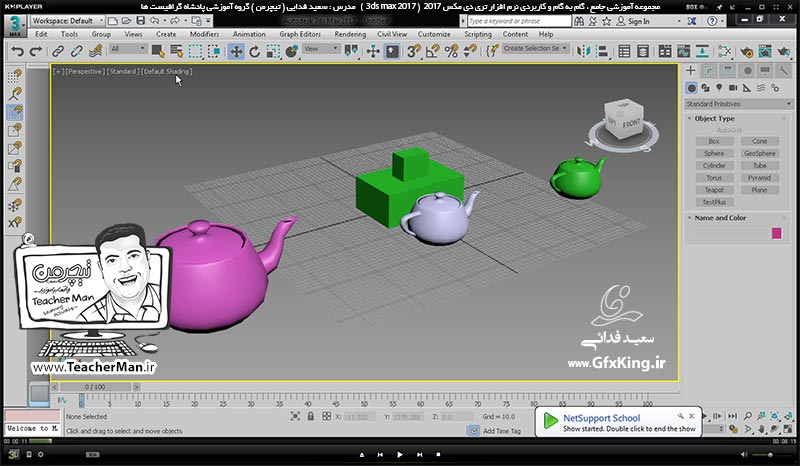Open the Customize menu
800x466 pixels.
click(x=434, y=34)
